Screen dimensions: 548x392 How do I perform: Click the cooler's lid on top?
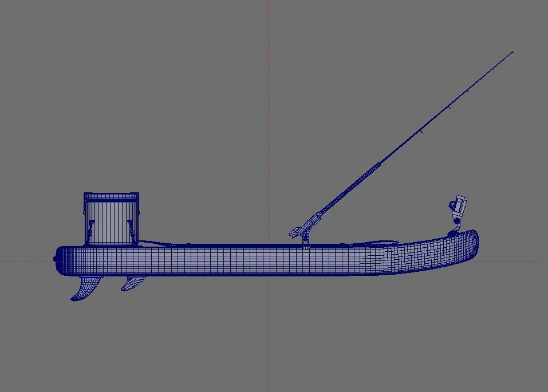point(111,196)
